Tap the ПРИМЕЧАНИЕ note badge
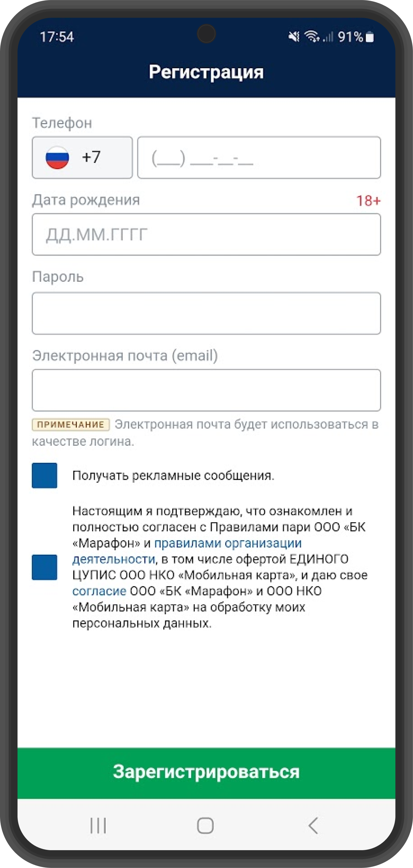 pyautogui.click(x=71, y=425)
